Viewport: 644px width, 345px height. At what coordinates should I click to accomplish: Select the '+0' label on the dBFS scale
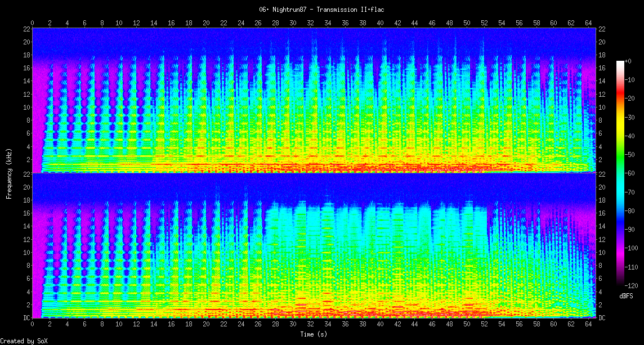pyautogui.click(x=629, y=61)
